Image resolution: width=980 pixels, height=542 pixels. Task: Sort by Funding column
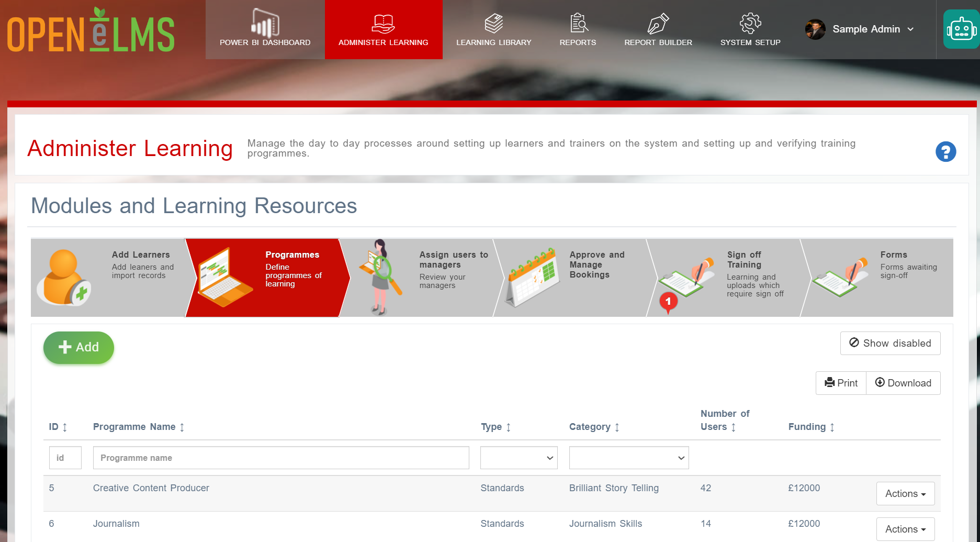[x=812, y=427]
